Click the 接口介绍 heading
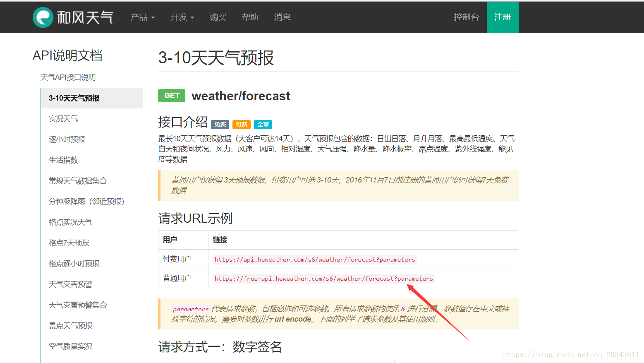Viewport: 644px width, 363px height. (x=183, y=122)
